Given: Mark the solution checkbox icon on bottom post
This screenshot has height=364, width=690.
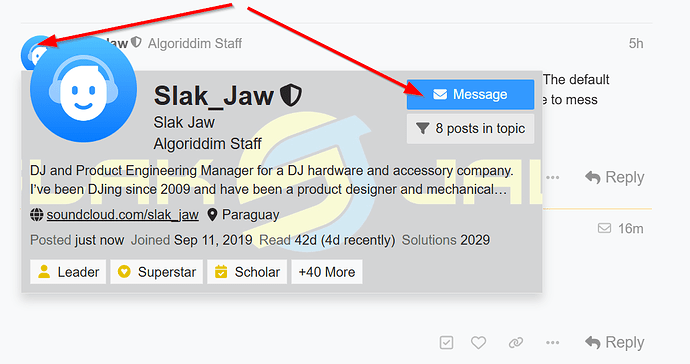Looking at the screenshot, I should tap(446, 342).
